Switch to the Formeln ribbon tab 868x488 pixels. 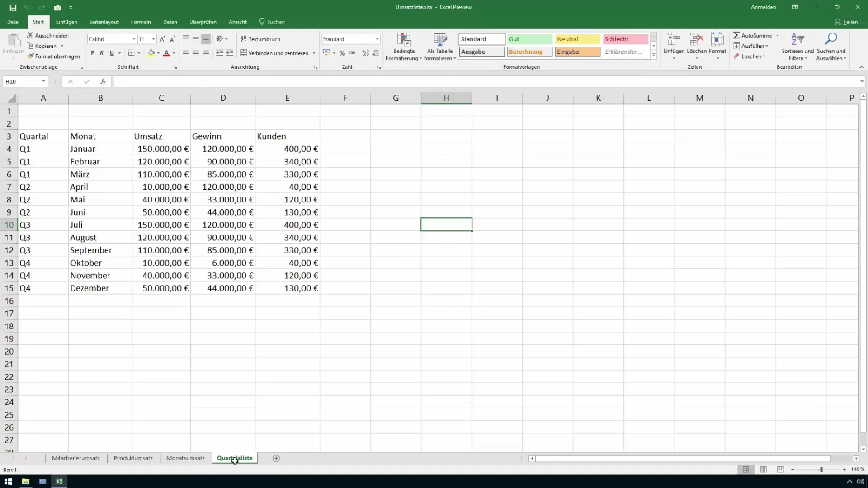click(141, 22)
